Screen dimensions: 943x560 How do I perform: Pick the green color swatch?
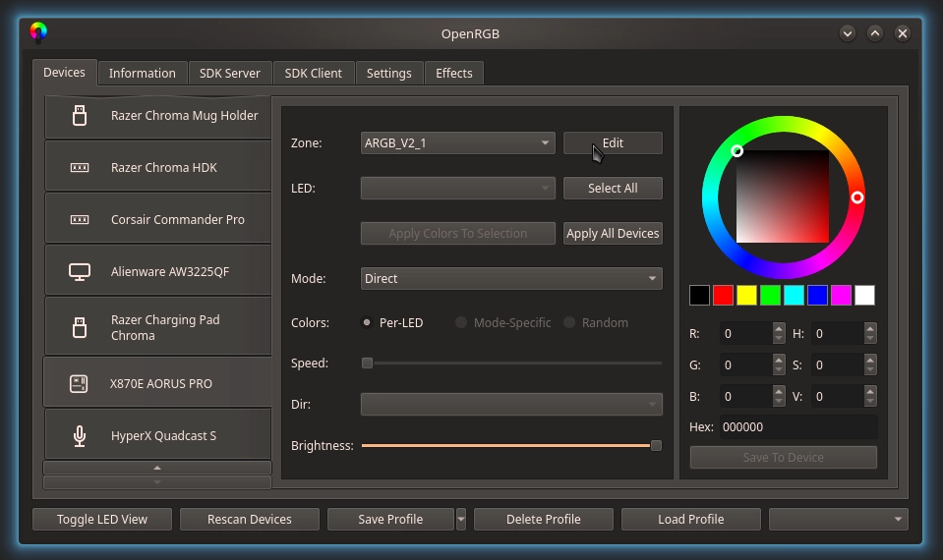[x=770, y=295]
